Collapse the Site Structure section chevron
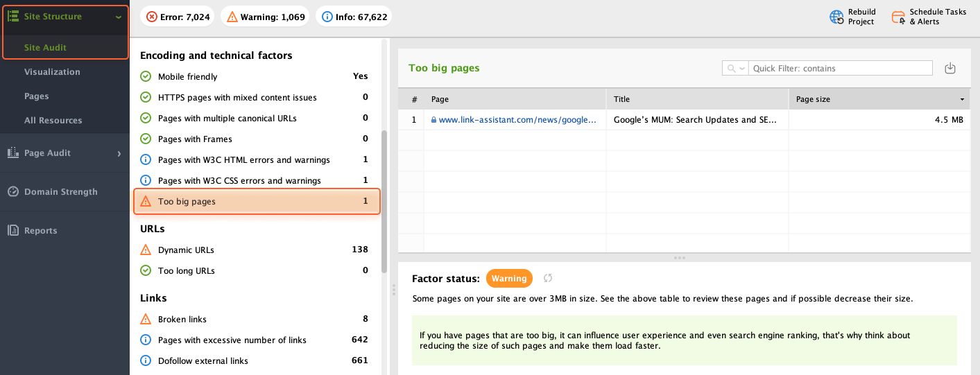 click(x=119, y=17)
